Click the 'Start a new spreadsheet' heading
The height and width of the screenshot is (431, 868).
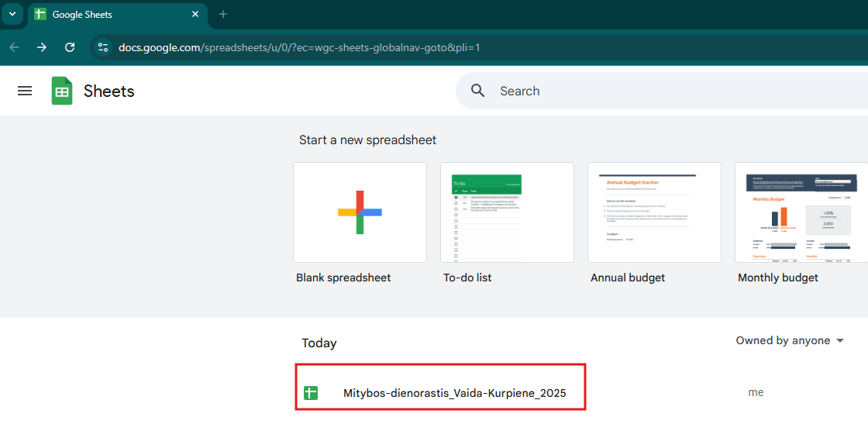[367, 140]
